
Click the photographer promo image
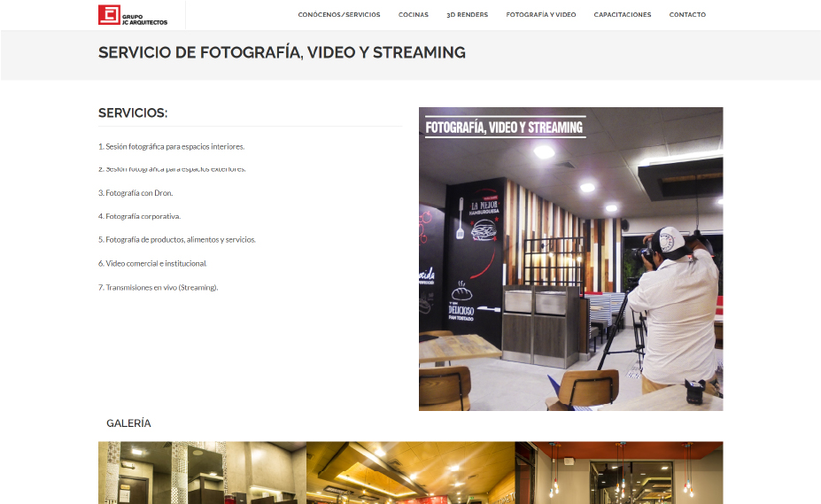570,259
